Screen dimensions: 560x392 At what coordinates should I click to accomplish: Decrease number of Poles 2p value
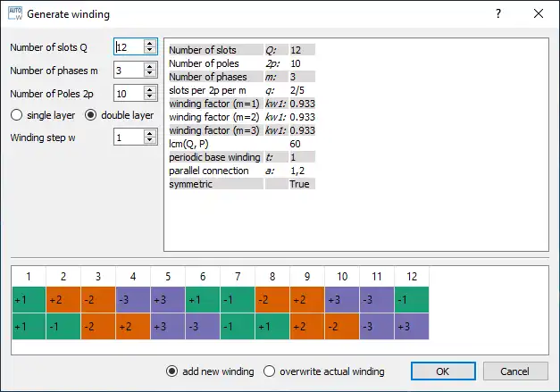[x=150, y=97]
